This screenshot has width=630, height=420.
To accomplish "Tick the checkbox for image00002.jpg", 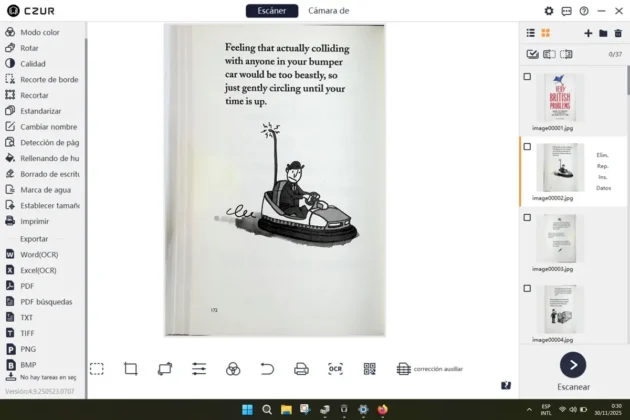I will [x=528, y=146].
